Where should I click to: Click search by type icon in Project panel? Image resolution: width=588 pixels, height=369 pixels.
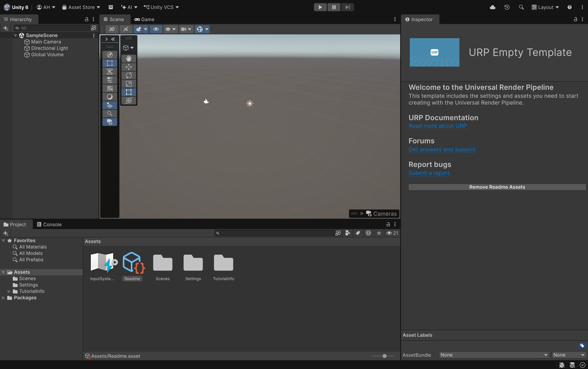pyautogui.click(x=348, y=233)
